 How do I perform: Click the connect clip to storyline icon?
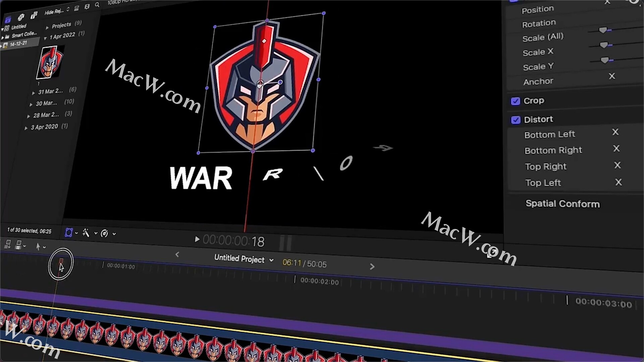(7, 244)
